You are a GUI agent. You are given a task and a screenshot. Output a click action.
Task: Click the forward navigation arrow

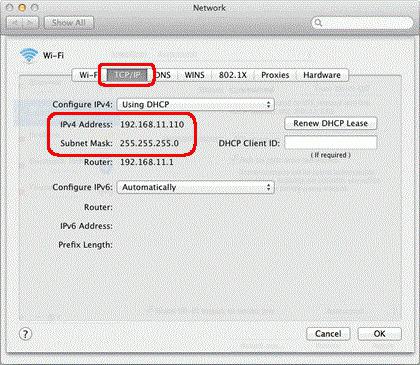point(31,23)
